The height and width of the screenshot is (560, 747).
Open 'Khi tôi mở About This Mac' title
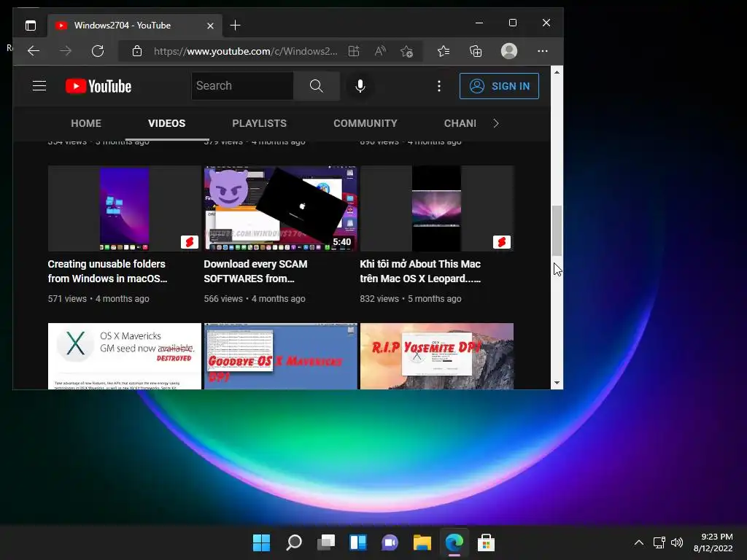point(420,271)
